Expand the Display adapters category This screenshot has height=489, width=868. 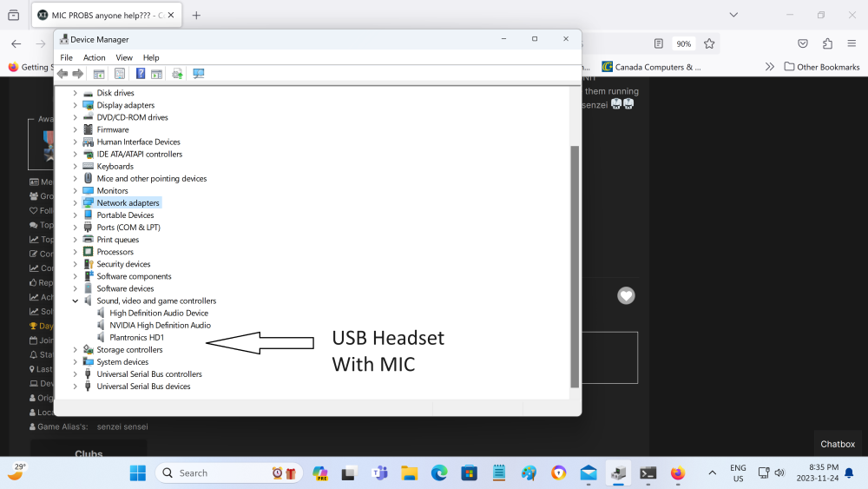point(76,105)
